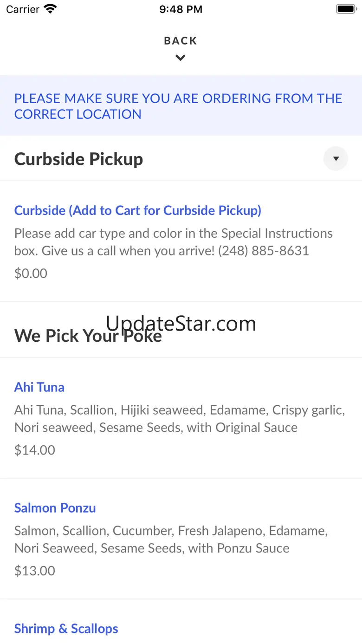The height and width of the screenshot is (644, 362).
Task: Open the Shrimp & Scallops item
Action: click(66, 629)
